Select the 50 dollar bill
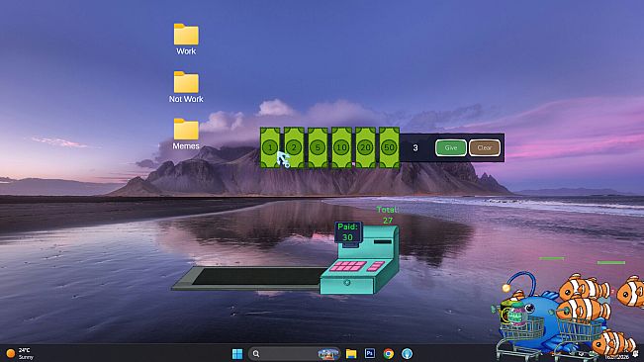The width and height of the screenshot is (644, 362). coord(389,147)
